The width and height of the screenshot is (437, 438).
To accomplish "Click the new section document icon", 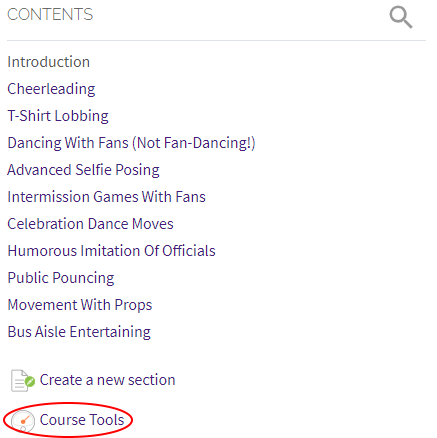I will point(22,381).
